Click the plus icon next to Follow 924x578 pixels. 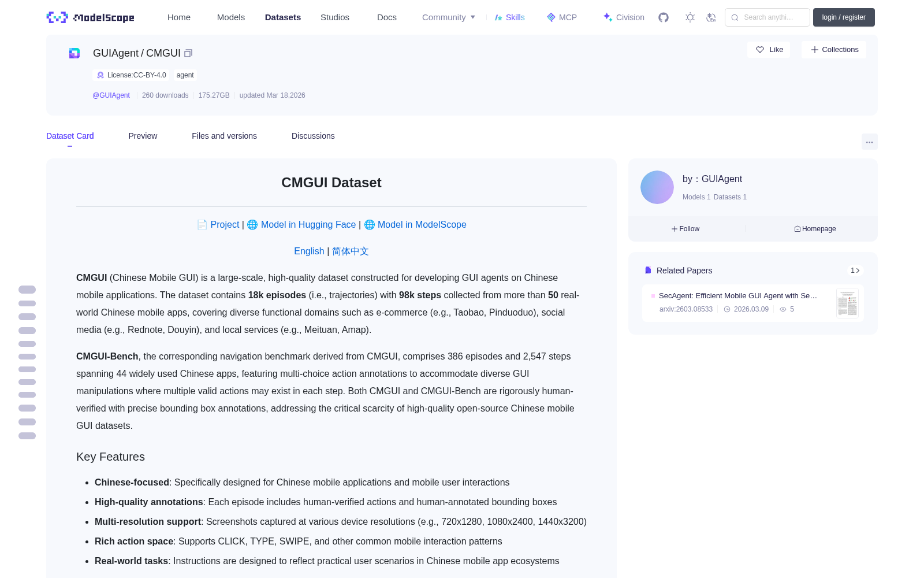pyautogui.click(x=675, y=229)
